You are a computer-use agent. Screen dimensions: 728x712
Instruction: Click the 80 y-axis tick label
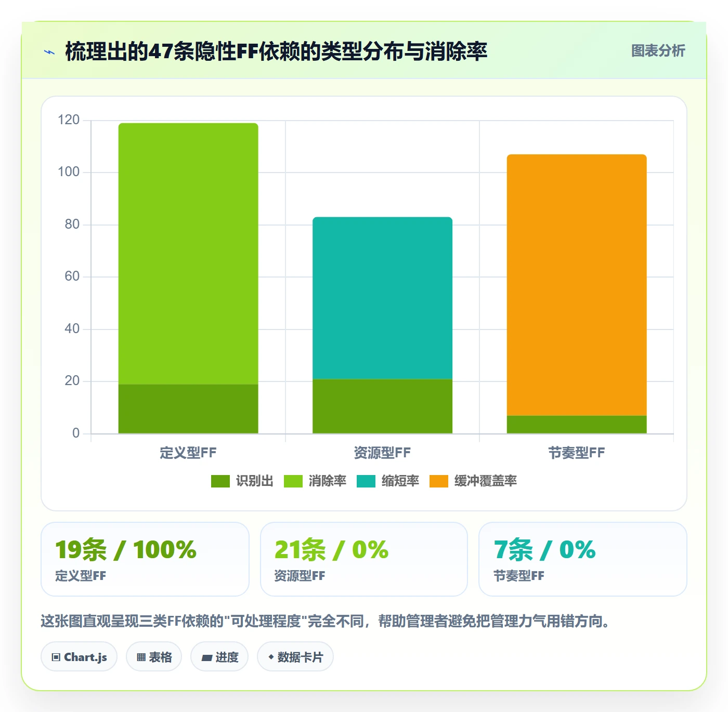pyautogui.click(x=72, y=225)
